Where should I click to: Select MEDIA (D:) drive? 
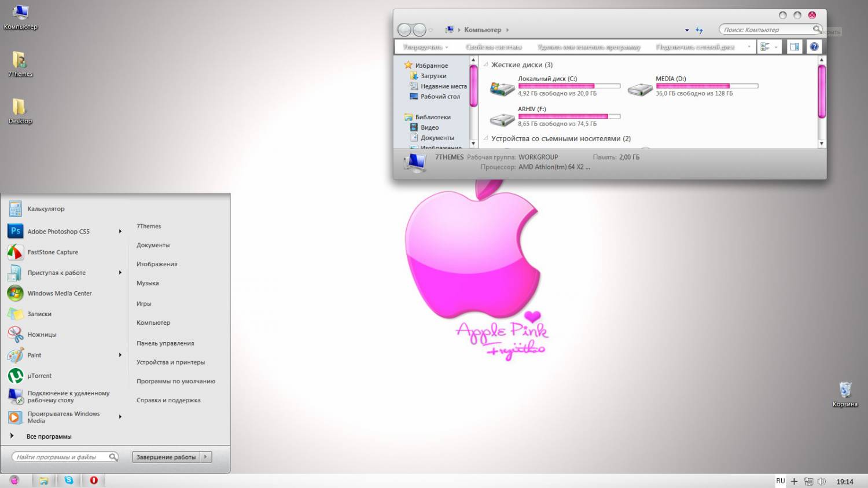pyautogui.click(x=693, y=86)
